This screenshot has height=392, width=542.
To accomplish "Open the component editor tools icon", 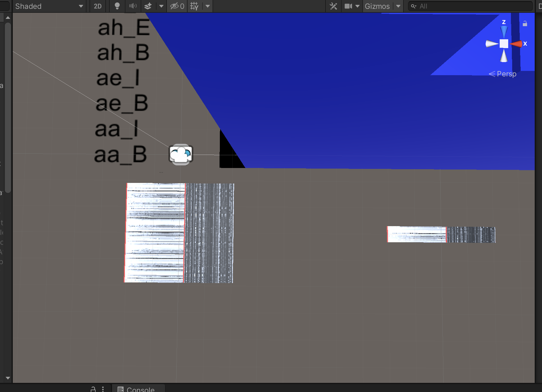I will pos(333,6).
